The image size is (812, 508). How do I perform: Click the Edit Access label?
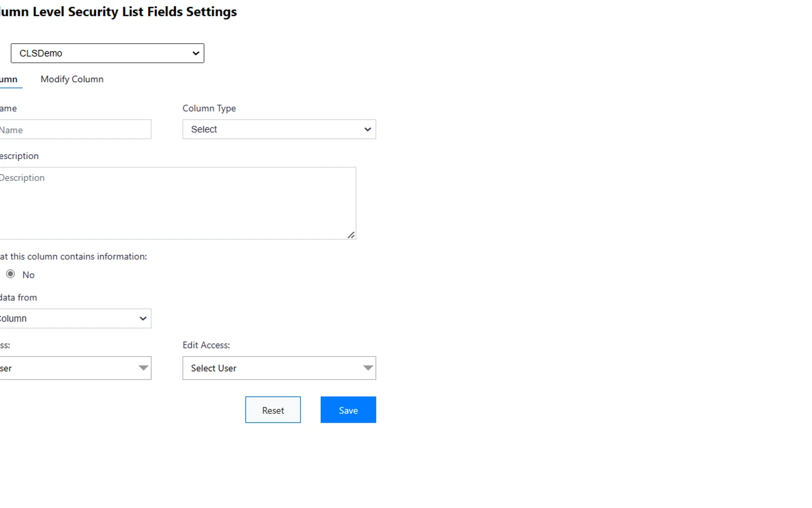(206, 345)
